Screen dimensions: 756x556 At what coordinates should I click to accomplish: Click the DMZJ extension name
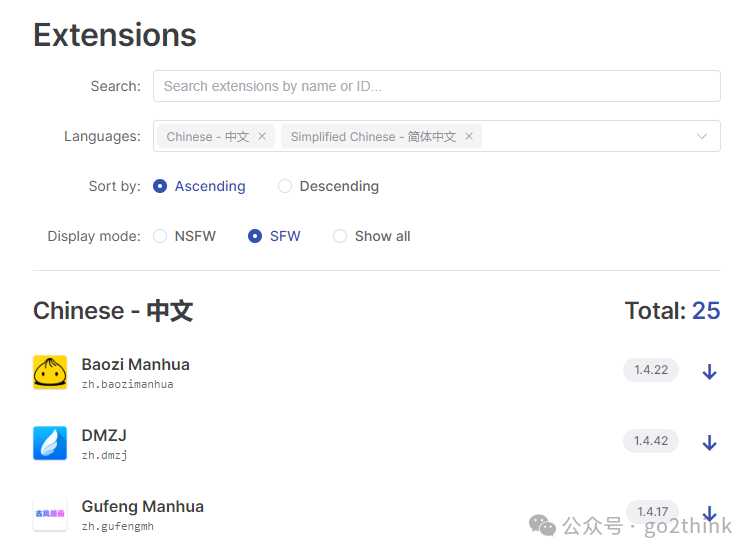[x=104, y=435]
